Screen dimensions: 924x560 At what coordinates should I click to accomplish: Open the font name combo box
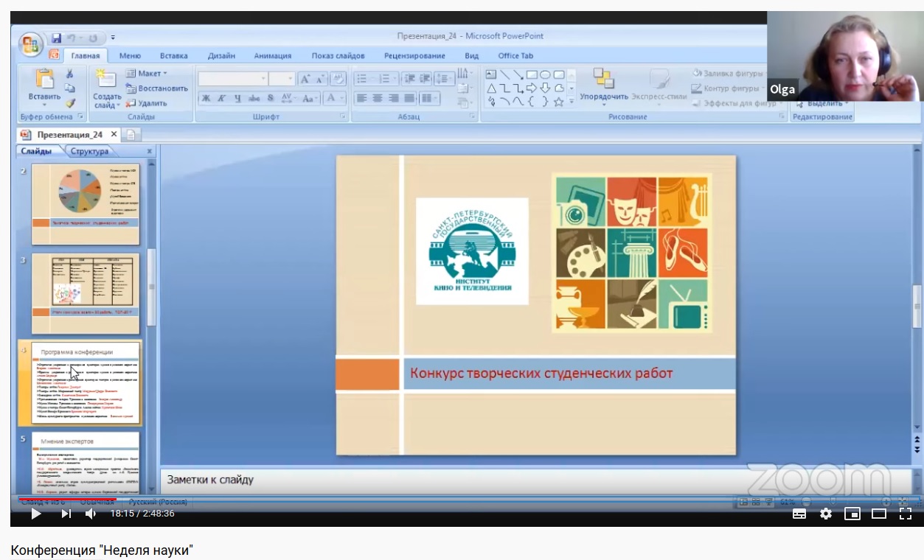(233, 79)
